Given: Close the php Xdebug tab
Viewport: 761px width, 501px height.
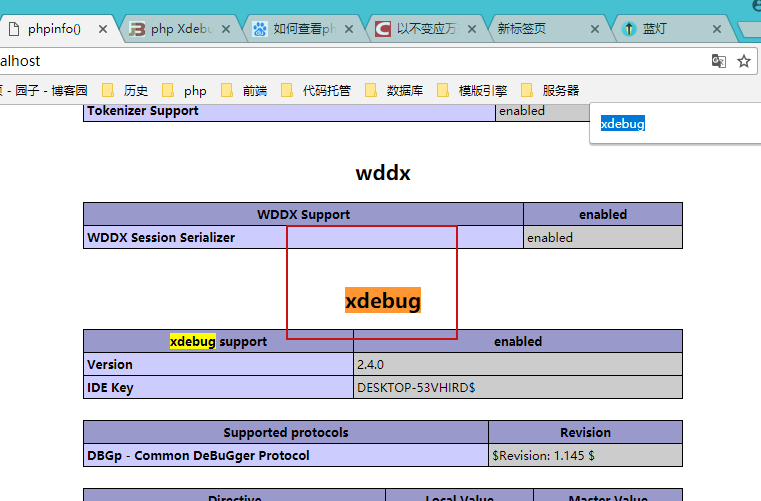Looking at the screenshot, I should pyautogui.click(x=226, y=29).
